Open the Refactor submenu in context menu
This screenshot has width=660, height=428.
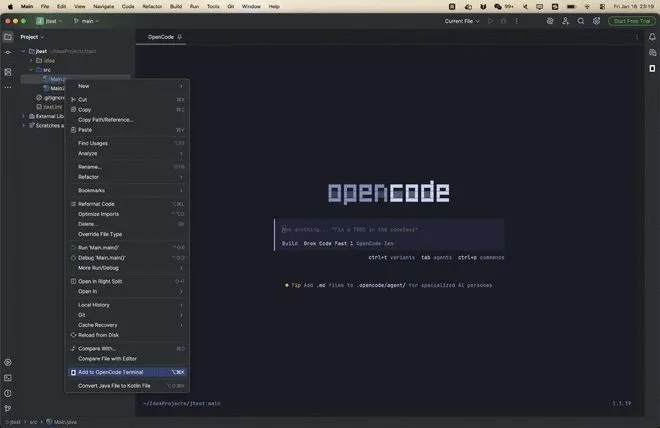click(x=127, y=177)
